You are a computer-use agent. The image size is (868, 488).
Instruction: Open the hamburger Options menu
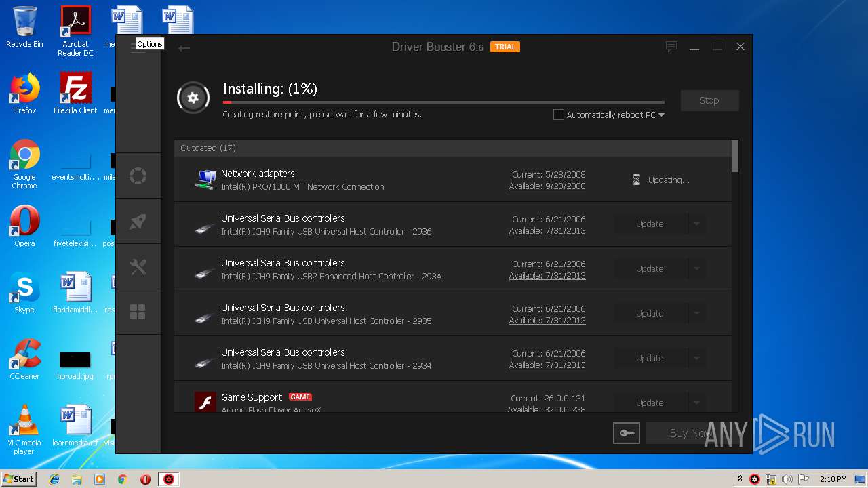click(x=138, y=47)
